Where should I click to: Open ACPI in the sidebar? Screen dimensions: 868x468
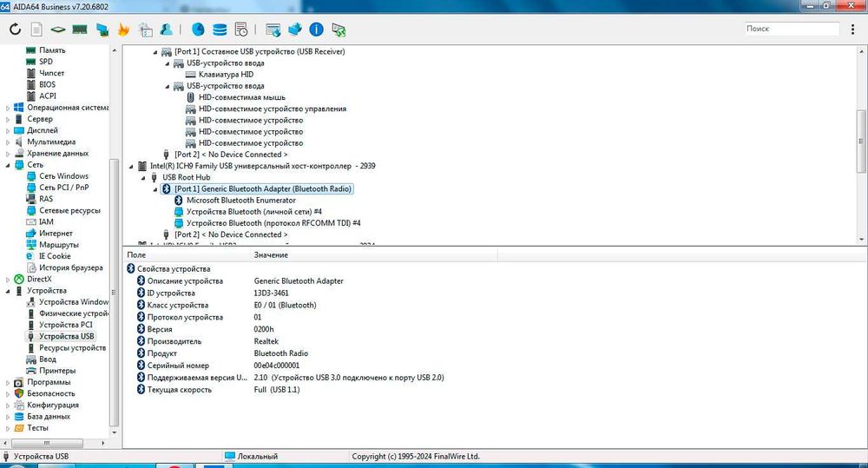point(48,96)
